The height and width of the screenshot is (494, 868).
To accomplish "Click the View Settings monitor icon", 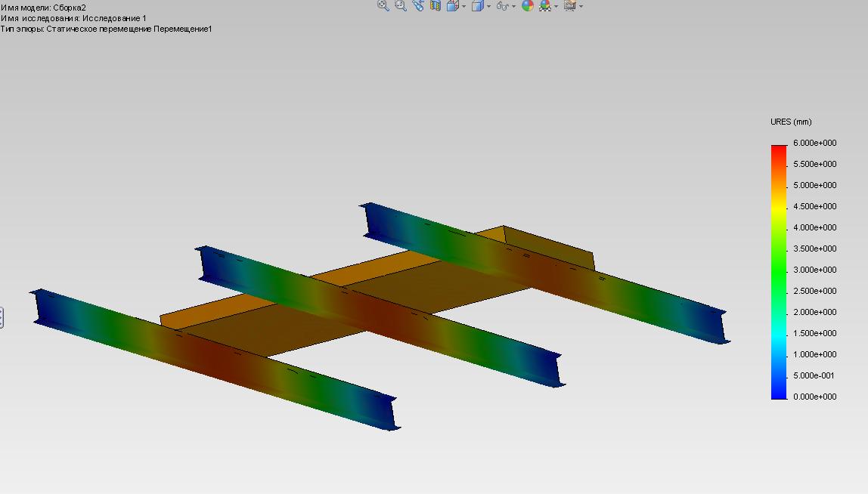I will (x=570, y=5).
